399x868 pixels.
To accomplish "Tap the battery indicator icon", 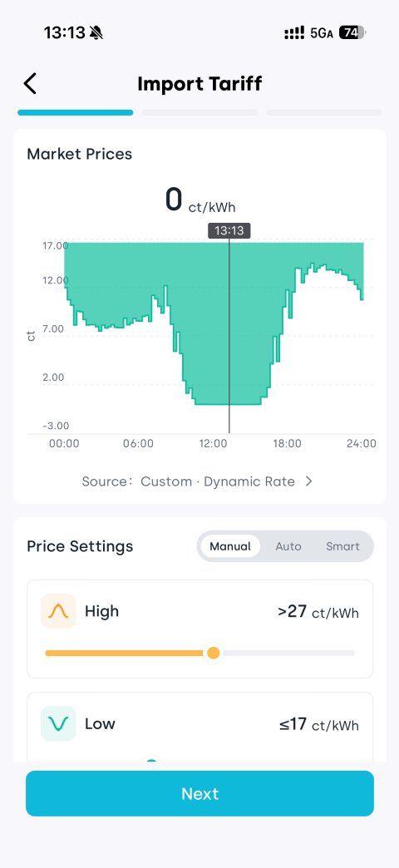I will 352,33.
